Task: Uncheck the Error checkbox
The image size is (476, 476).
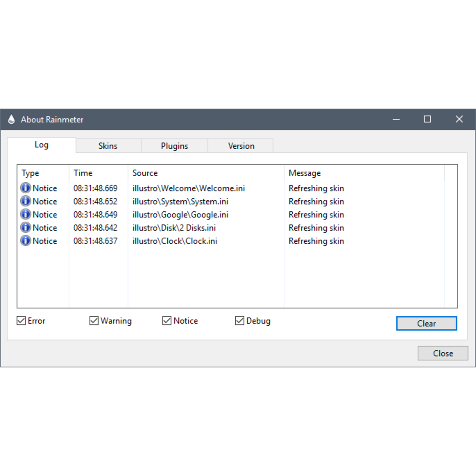Action: click(21, 321)
